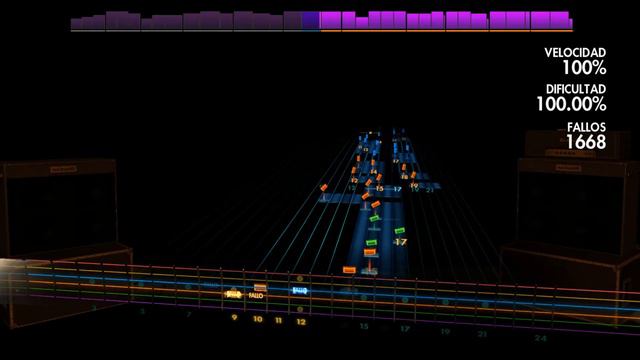Click fret number 12 below the fretboard

point(301,322)
